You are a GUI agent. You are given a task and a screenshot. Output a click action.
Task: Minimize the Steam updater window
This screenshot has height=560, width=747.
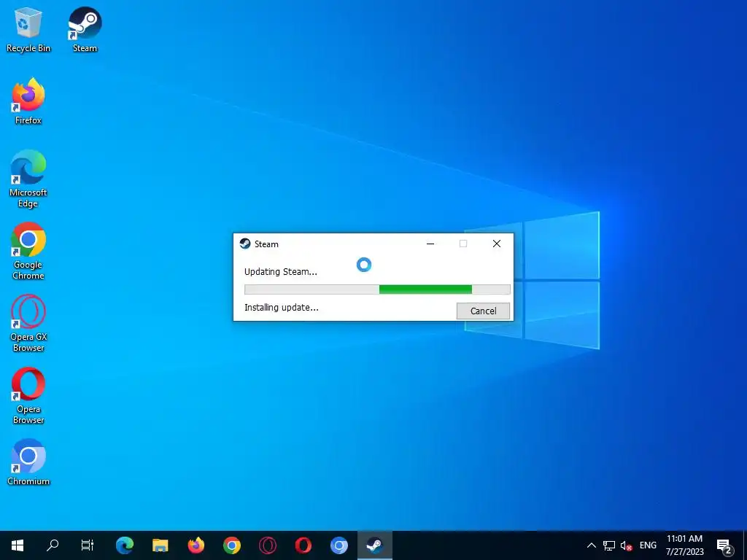[x=430, y=244]
